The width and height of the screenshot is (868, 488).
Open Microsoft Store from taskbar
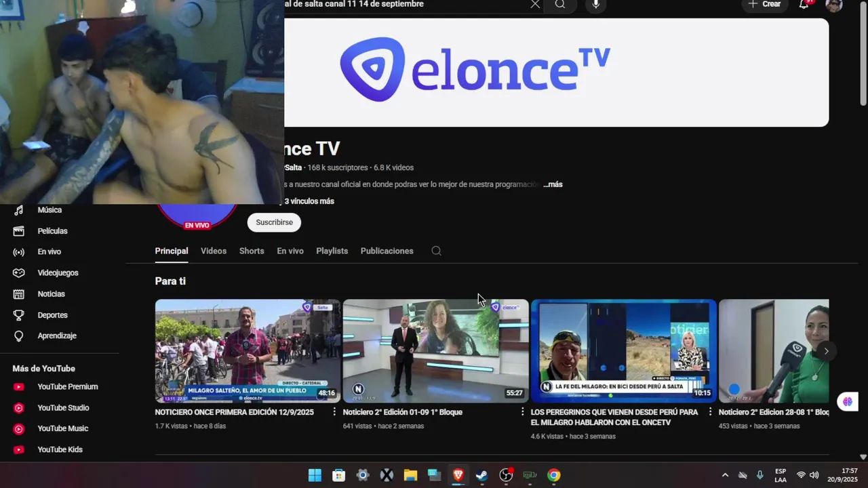(x=339, y=475)
